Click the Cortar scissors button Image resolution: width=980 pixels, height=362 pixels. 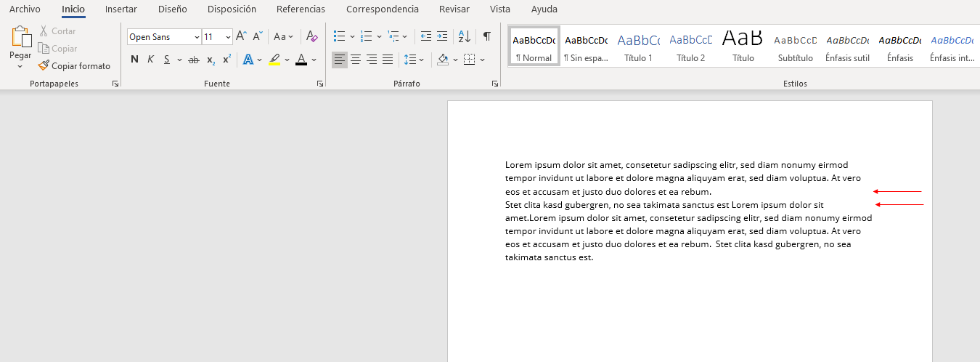(57, 31)
